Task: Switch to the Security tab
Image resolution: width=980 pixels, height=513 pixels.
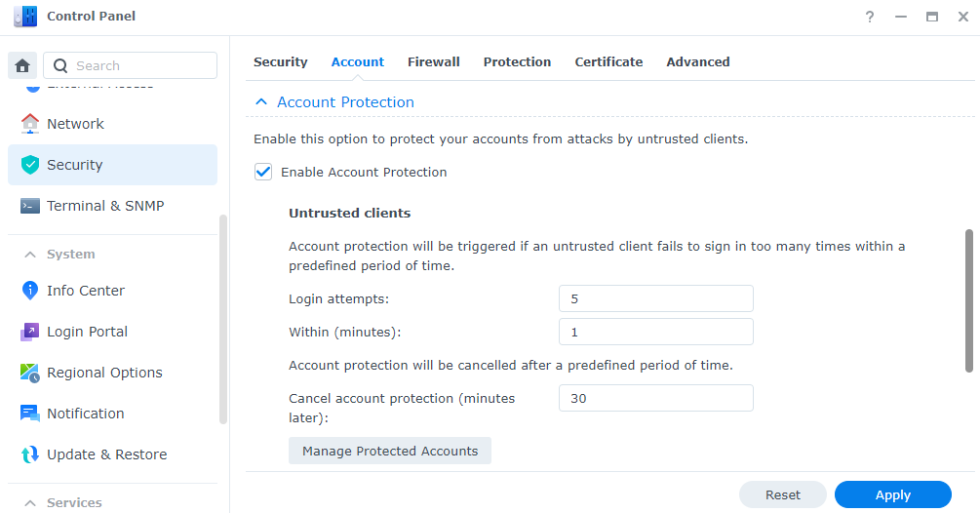Action: [x=280, y=61]
